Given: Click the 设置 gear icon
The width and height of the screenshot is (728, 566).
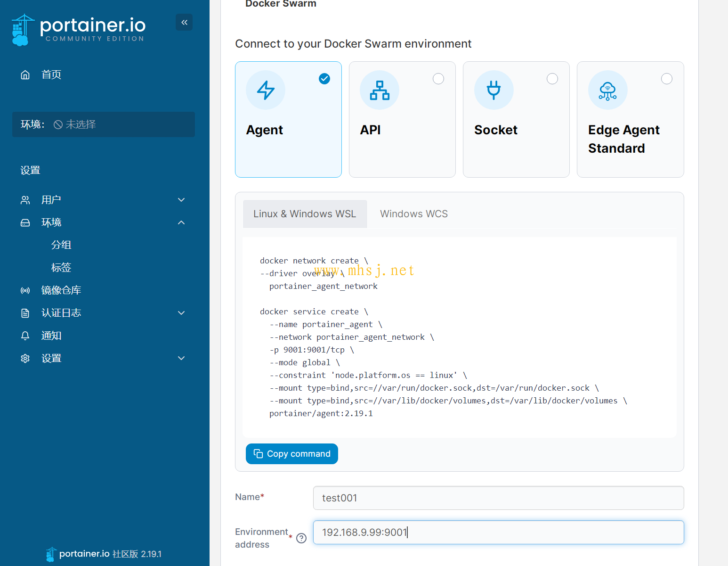Looking at the screenshot, I should coord(25,358).
